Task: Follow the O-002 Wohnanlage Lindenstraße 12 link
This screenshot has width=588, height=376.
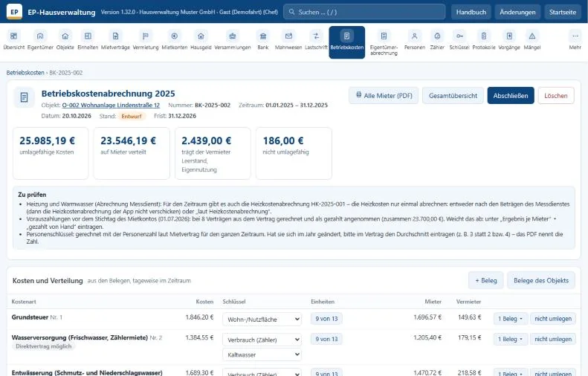Action: coord(111,105)
